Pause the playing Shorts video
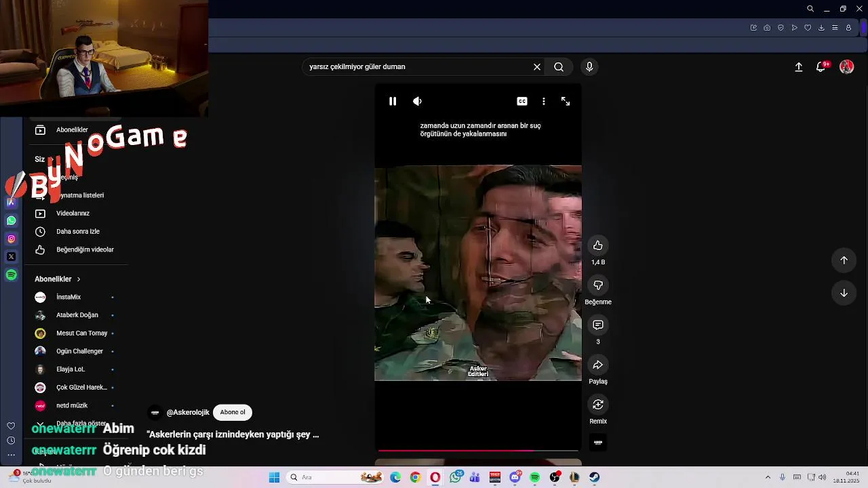The width and height of the screenshot is (868, 488). point(393,101)
